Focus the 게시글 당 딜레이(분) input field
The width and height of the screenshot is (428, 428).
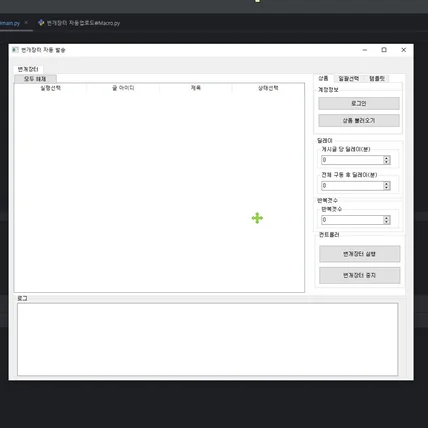pyautogui.click(x=352, y=160)
